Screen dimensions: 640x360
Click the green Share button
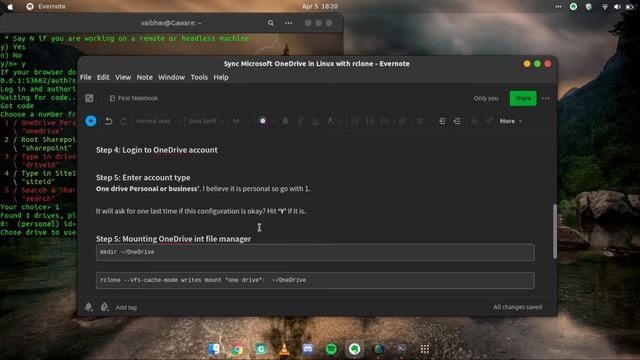[x=523, y=98]
